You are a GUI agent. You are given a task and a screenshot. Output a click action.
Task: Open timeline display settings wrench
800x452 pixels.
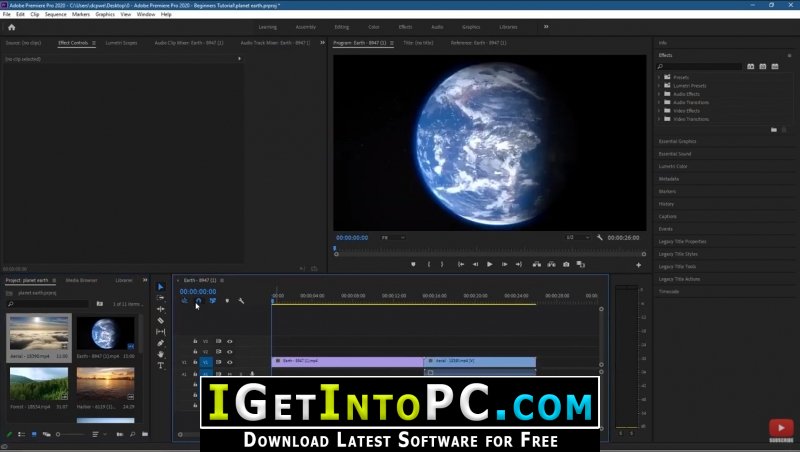click(x=241, y=301)
